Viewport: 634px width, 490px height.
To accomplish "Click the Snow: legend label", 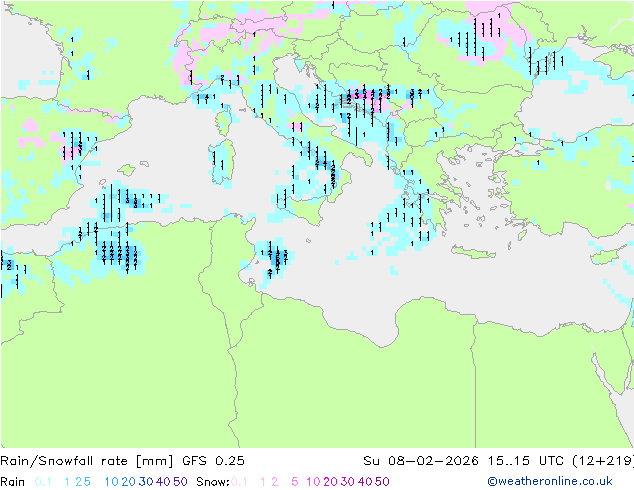I will [213, 481].
